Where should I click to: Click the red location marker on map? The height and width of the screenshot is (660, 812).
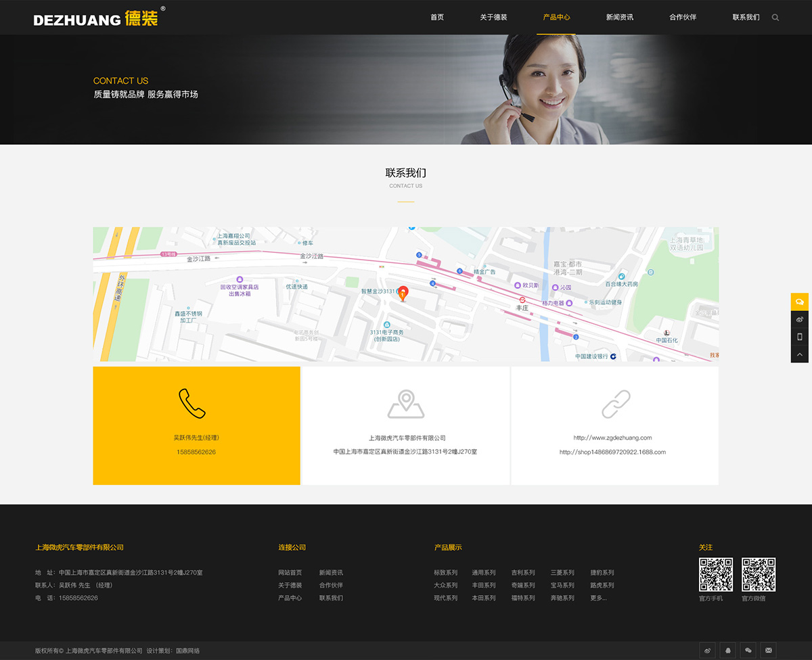tap(403, 293)
